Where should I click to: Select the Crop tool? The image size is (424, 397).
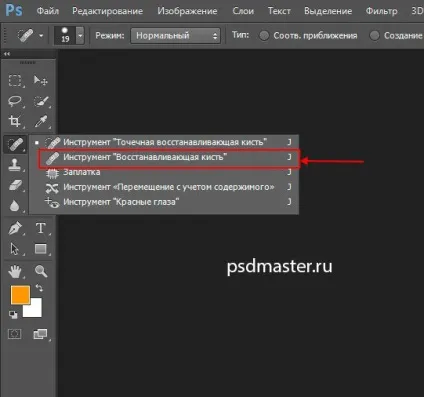point(15,121)
